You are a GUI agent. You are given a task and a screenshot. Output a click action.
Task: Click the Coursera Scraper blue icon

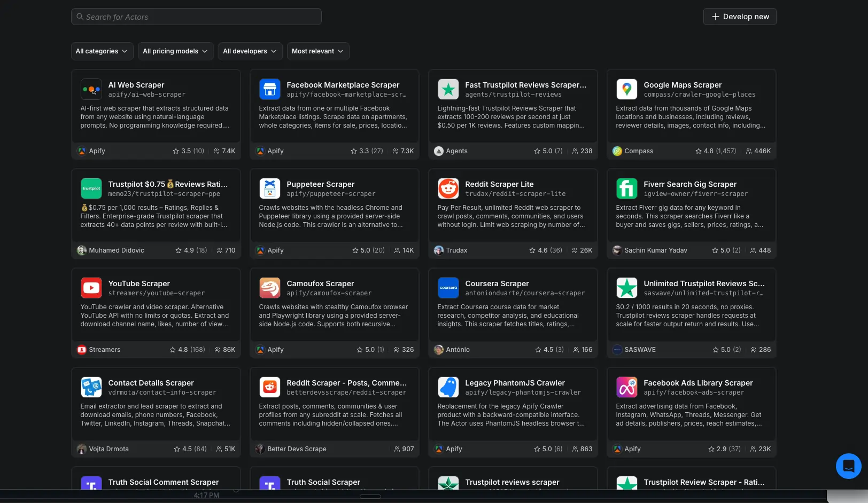click(448, 288)
